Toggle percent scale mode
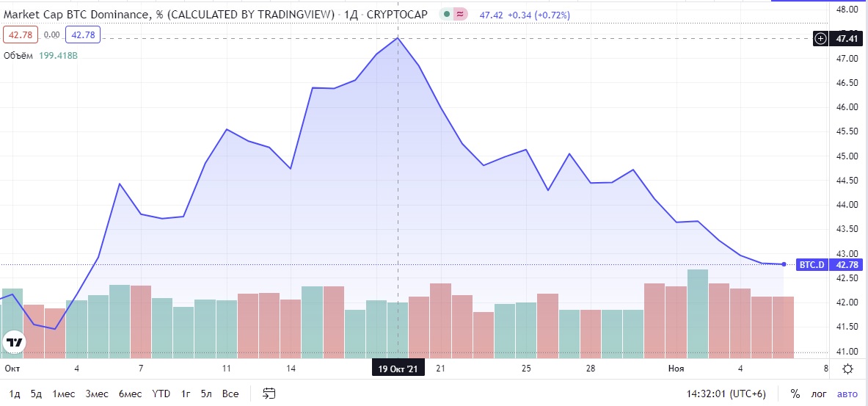The image size is (868, 406). pyautogui.click(x=795, y=394)
